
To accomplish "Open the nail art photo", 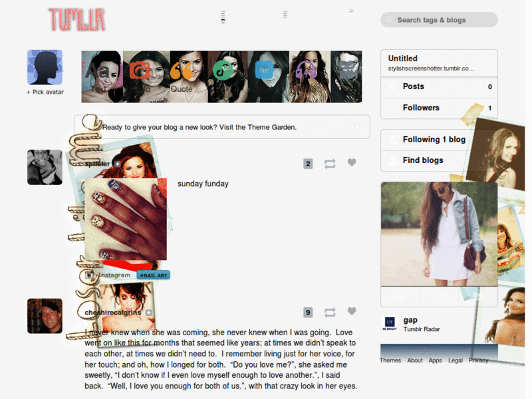I will [x=126, y=219].
